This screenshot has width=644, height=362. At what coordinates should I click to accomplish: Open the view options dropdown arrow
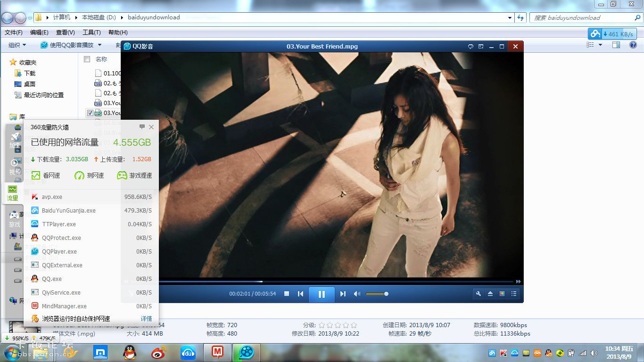[600, 45]
